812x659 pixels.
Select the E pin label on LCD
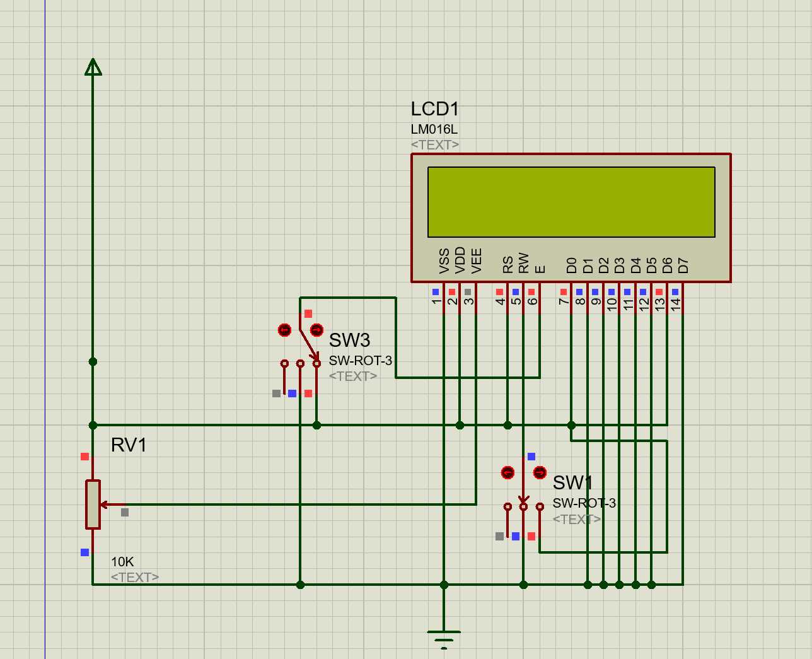click(540, 269)
